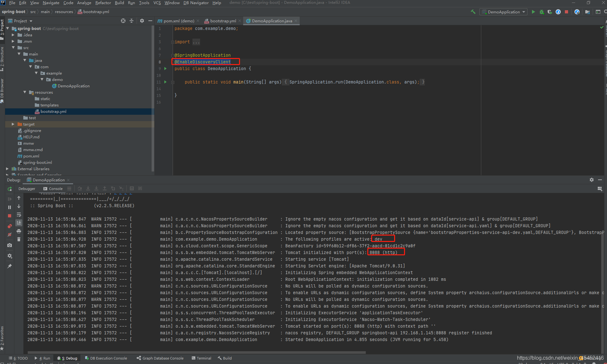
Task: Run DemoApplication with green play button
Action: pyautogui.click(x=533, y=12)
